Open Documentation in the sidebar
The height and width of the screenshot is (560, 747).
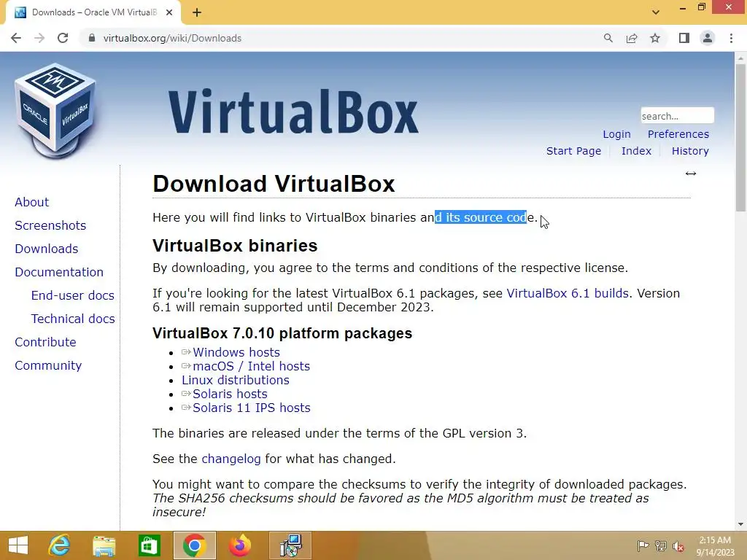click(x=59, y=272)
